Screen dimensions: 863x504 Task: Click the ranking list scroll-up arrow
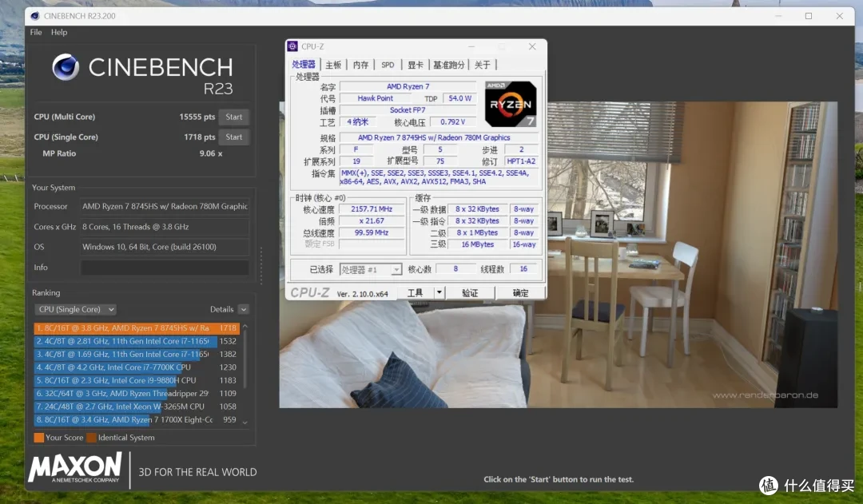click(x=245, y=327)
